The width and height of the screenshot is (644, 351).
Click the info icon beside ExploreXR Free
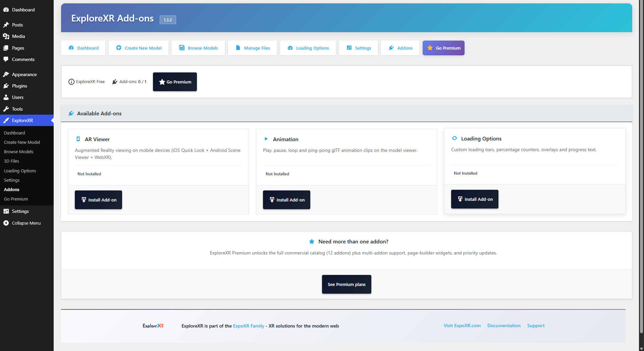71,82
